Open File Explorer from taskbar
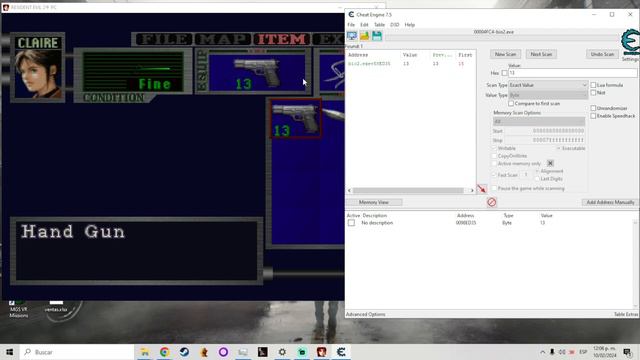 pos(145,352)
